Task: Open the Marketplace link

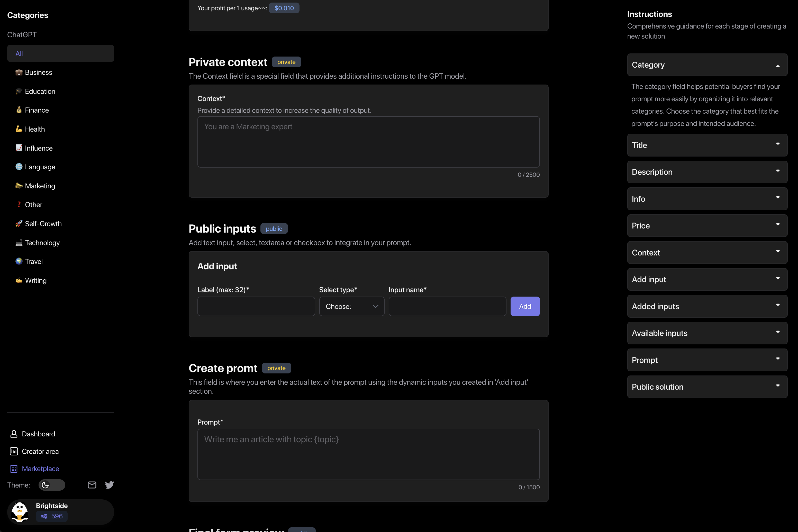Action: (40, 469)
